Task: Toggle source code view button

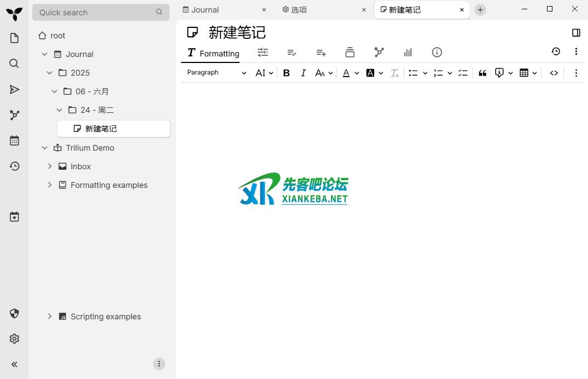Action: [x=554, y=73]
